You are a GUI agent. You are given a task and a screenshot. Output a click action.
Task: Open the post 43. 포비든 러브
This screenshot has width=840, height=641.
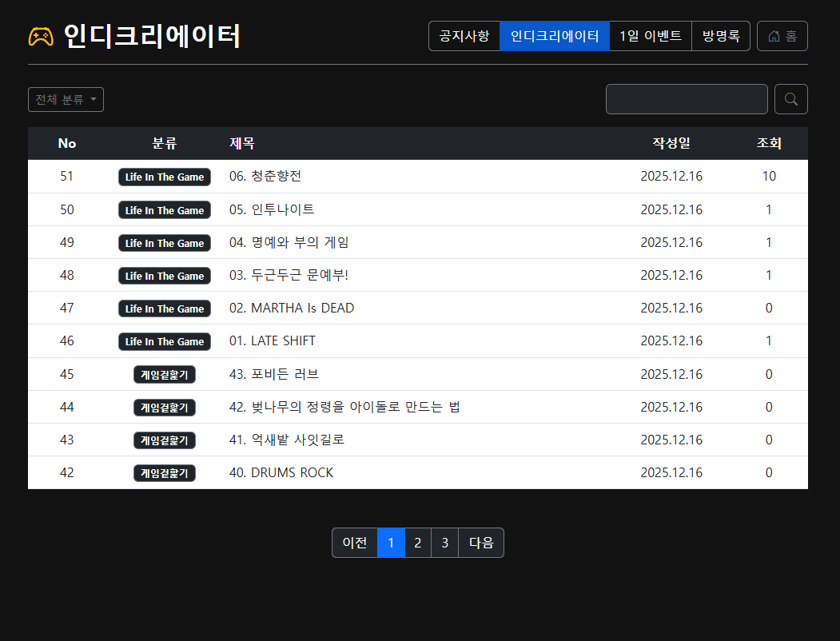274,374
